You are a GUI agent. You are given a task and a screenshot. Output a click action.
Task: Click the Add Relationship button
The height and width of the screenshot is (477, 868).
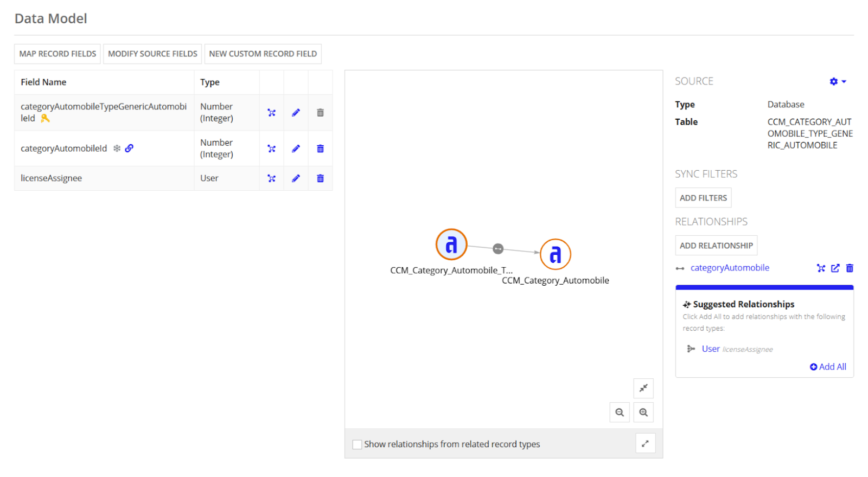coord(716,246)
